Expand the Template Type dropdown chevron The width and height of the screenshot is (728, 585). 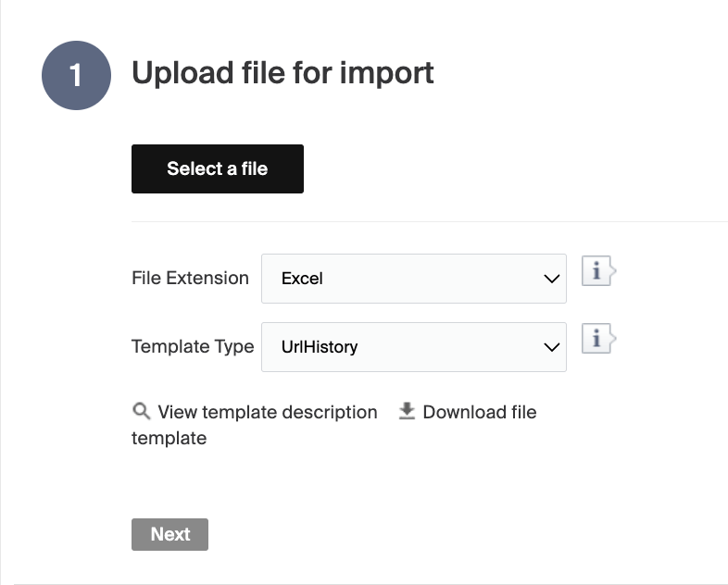pos(551,347)
